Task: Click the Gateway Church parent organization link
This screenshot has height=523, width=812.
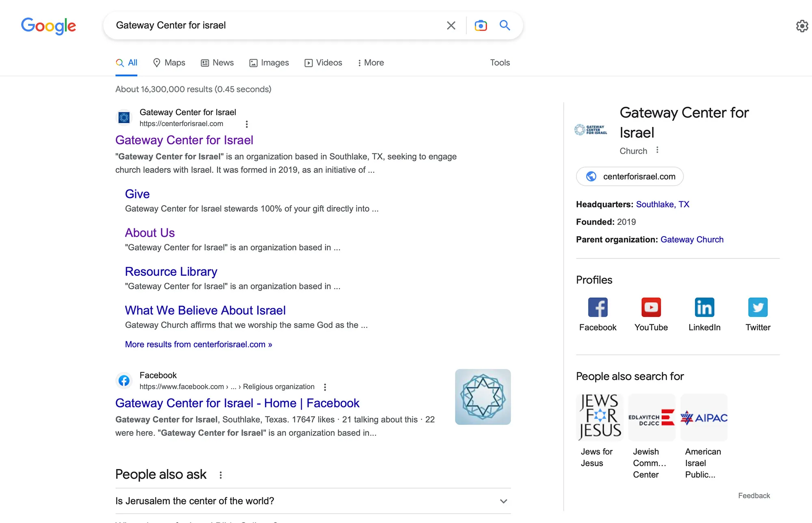Action: [x=692, y=239]
